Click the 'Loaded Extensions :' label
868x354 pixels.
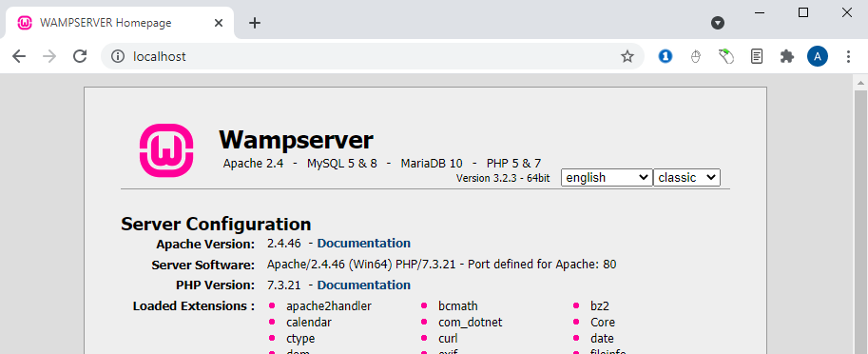pyautogui.click(x=194, y=305)
